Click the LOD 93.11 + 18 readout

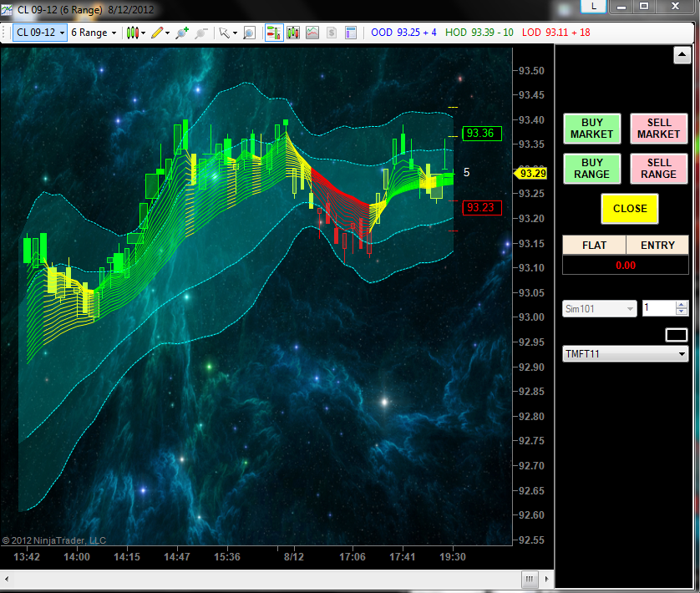(x=555, y=33)
